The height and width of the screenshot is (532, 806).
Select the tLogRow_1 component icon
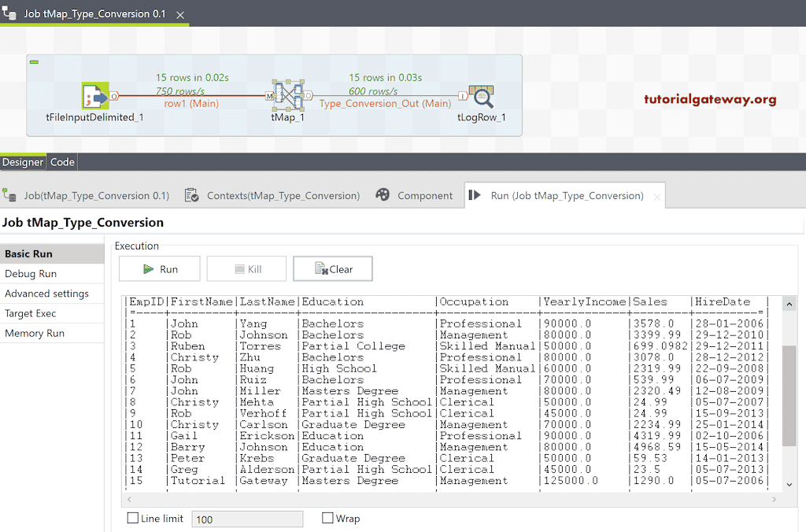point(480,95)
